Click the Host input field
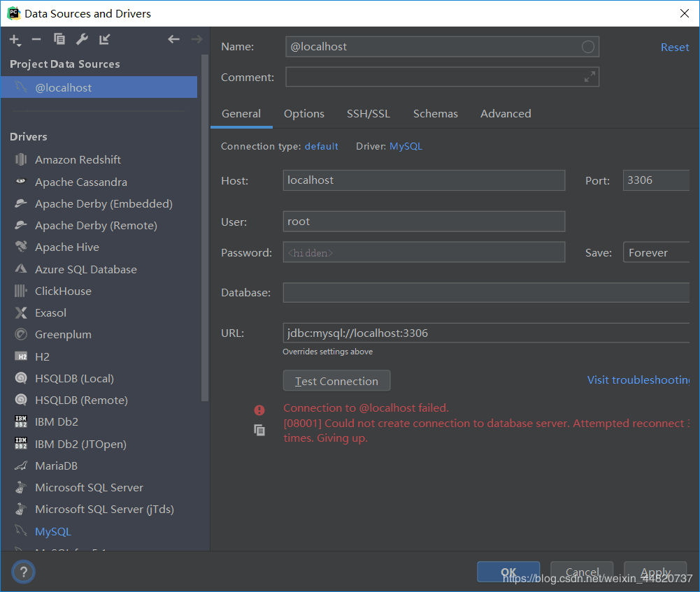This screenshot has width=700, height=592. [424, 180]
